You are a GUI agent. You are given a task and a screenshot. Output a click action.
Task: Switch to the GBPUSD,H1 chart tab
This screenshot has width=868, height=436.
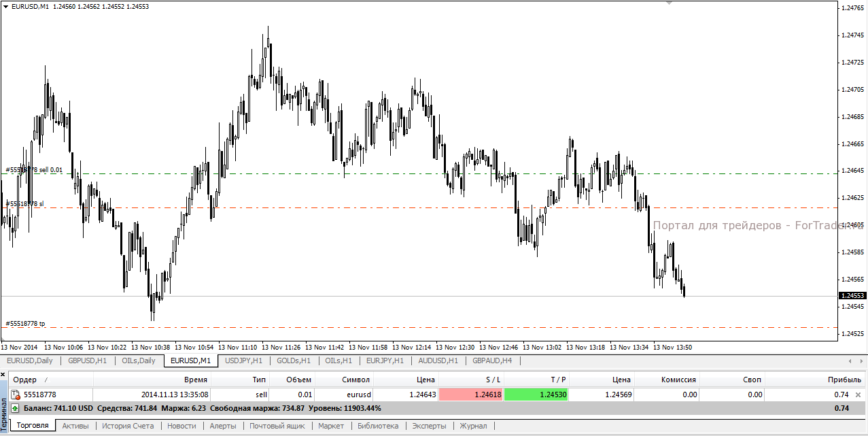tap(87, 360)
